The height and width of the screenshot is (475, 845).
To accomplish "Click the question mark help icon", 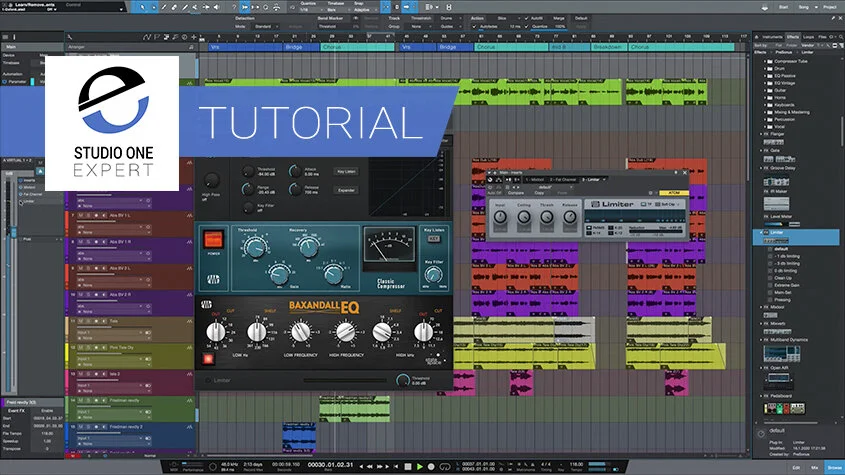I will (233, 7).
